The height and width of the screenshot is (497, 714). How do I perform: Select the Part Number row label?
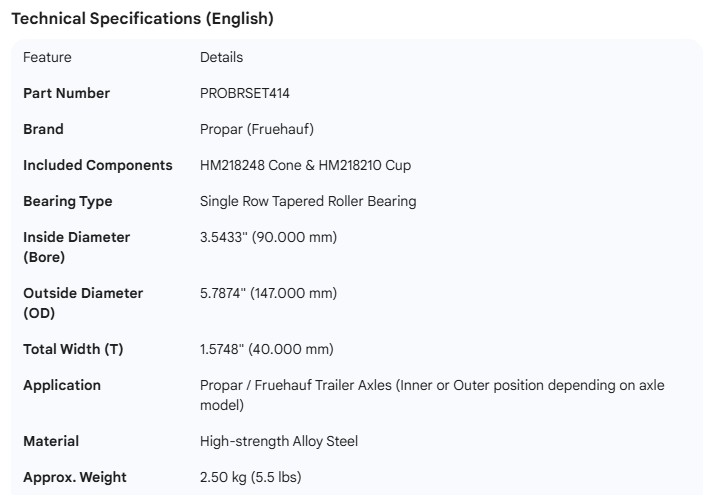click(66, 93)
